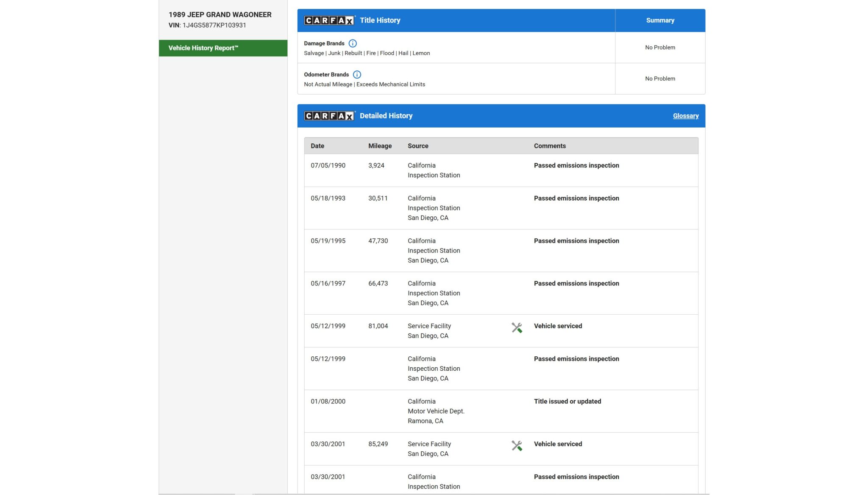This screenshot has width=868, height=495.
Task: Click the Comments column header
Action: click(x=549, y=146)
